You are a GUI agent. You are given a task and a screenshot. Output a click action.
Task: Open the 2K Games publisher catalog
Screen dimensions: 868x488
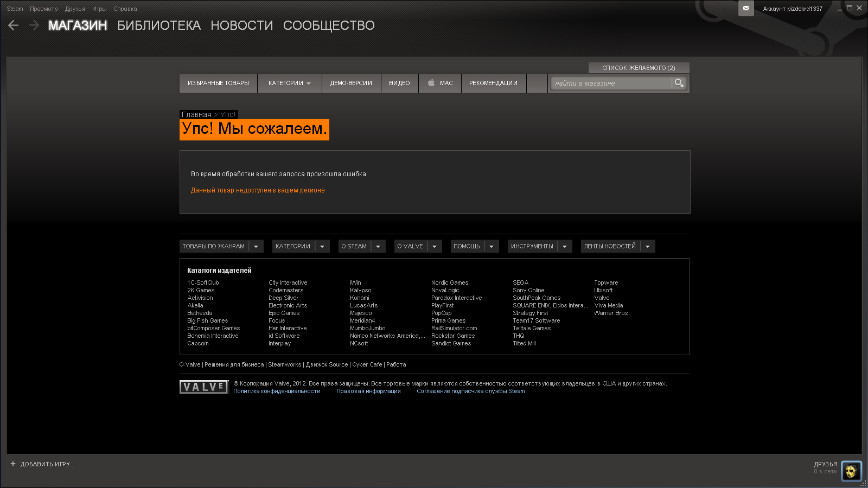pos(201,290)
